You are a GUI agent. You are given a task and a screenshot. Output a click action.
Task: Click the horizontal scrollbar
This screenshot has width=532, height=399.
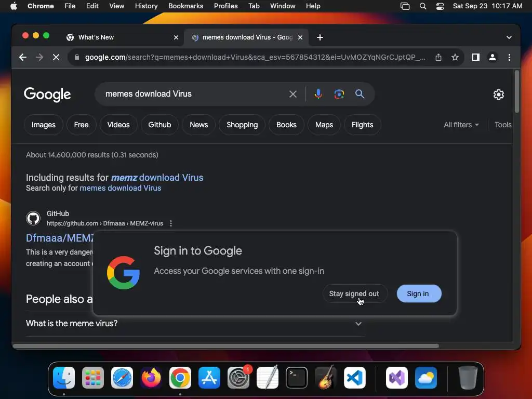(225, 346)
